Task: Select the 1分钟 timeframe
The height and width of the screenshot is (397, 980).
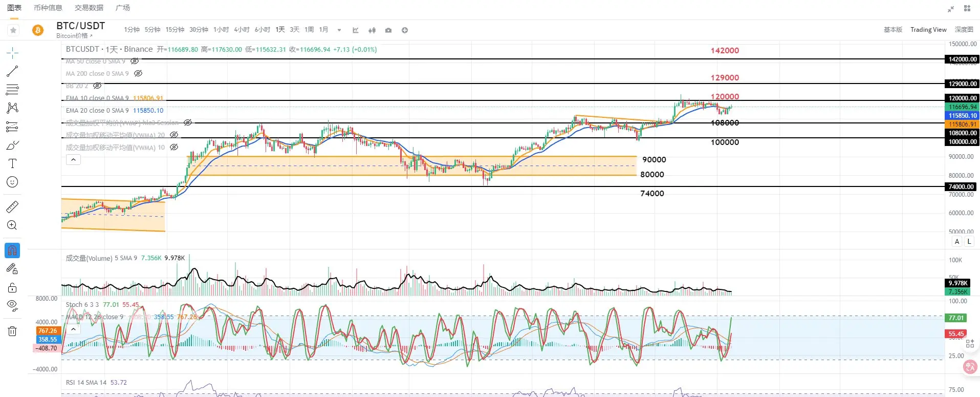Action: [x=132, y=30]
